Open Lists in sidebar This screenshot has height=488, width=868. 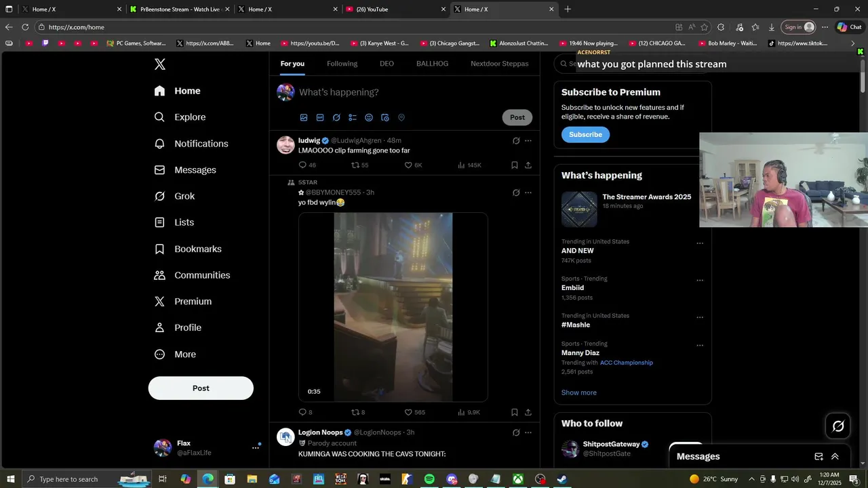(175, 222)
